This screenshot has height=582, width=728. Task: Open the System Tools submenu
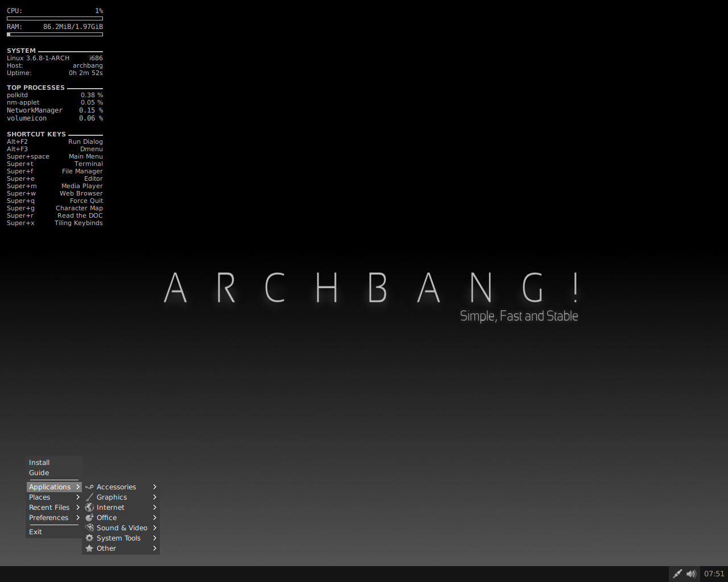coord(121,538)
